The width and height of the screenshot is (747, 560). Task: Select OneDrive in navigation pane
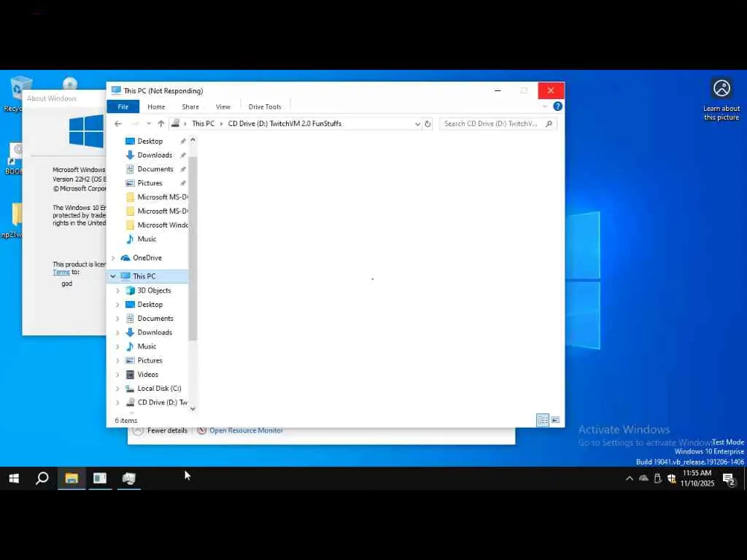(x=147, y=257)
